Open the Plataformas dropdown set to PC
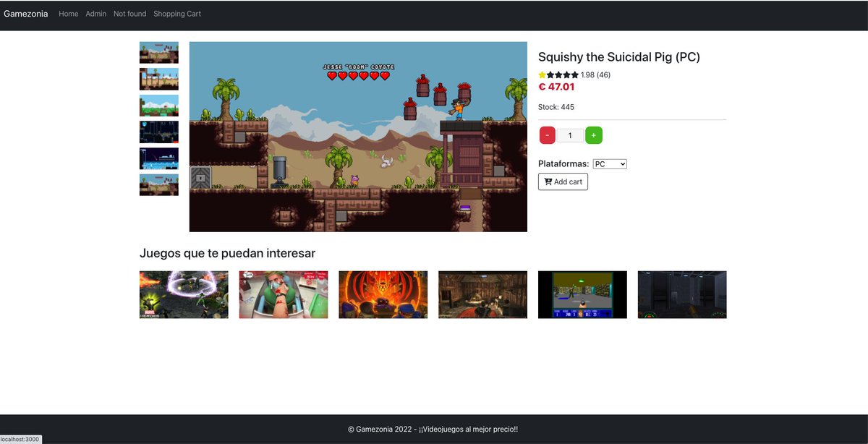Image resolution: width=868 pixels, height=444 pixels. click(x=610, y=164)
